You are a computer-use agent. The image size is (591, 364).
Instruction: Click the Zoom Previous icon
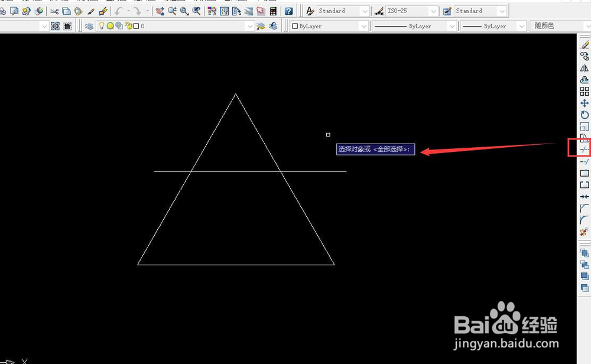tap(196, 11)
